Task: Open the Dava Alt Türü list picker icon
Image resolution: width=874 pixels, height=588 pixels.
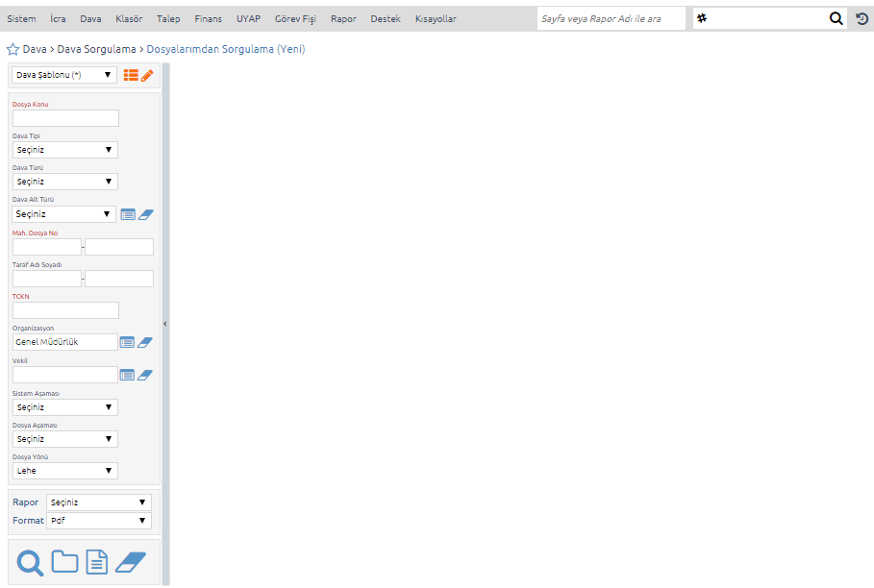Action: coord(128,214)
